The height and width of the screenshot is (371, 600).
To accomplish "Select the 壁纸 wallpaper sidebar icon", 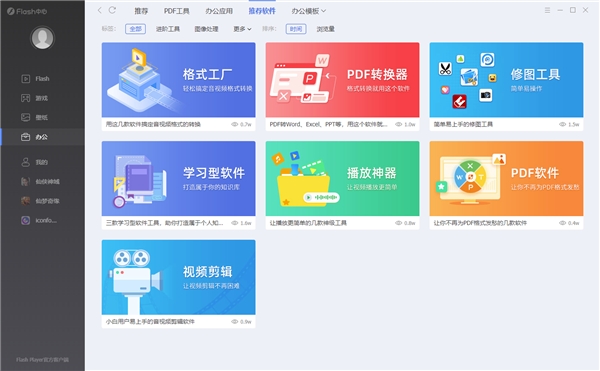I will pyautogui.click(x=25, y=117).
